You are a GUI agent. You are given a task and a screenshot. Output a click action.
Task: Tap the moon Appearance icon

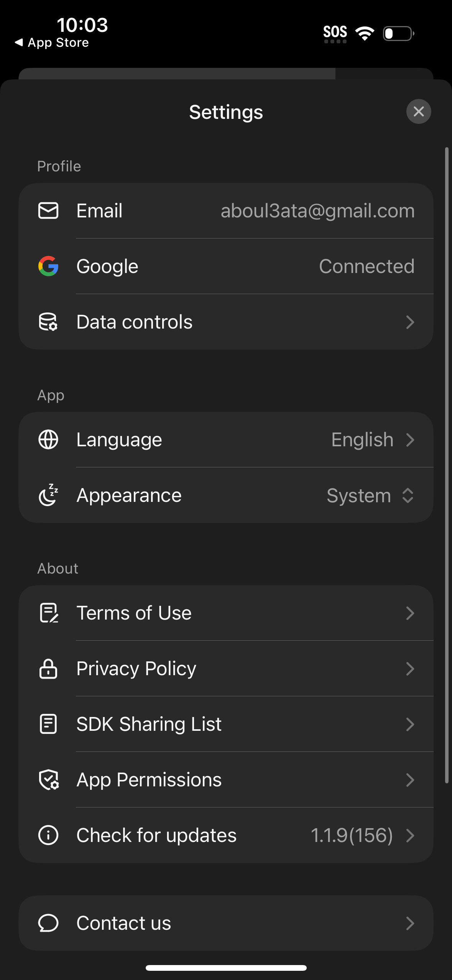[48, 495]
